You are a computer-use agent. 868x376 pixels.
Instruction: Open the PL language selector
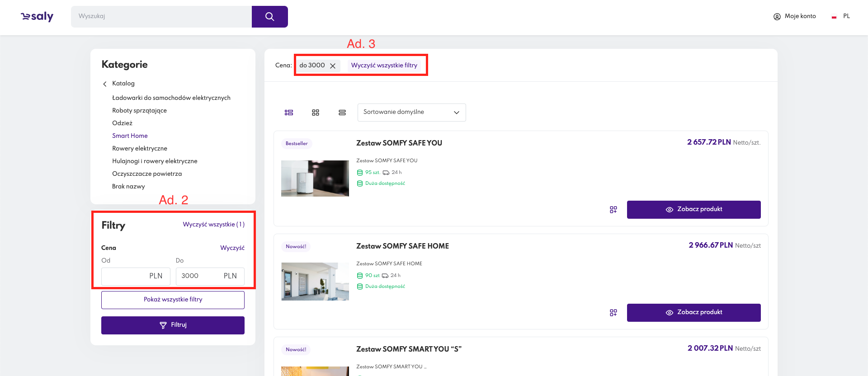point(841,16)
